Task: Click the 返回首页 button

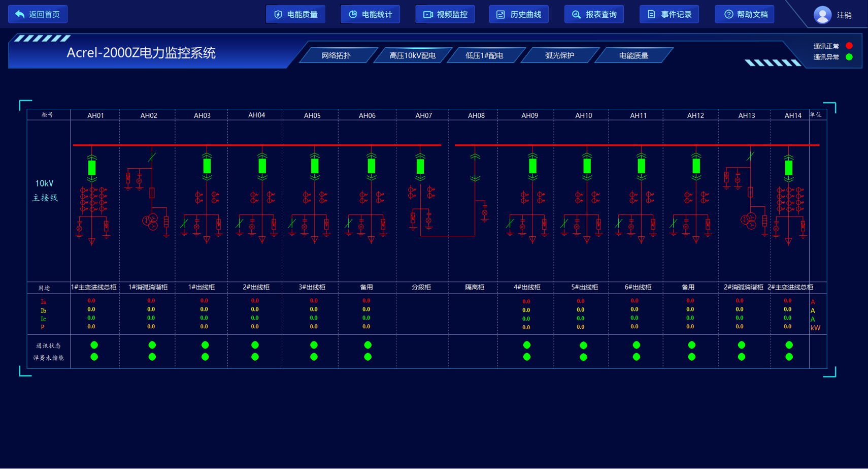Action: coord(38,14)
